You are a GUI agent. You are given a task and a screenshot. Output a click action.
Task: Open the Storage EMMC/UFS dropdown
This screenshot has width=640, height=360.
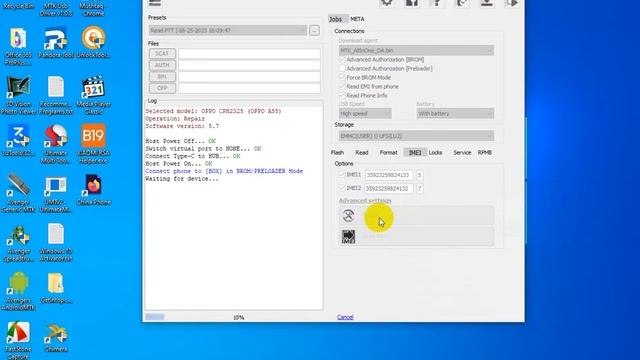coord(416,136)
